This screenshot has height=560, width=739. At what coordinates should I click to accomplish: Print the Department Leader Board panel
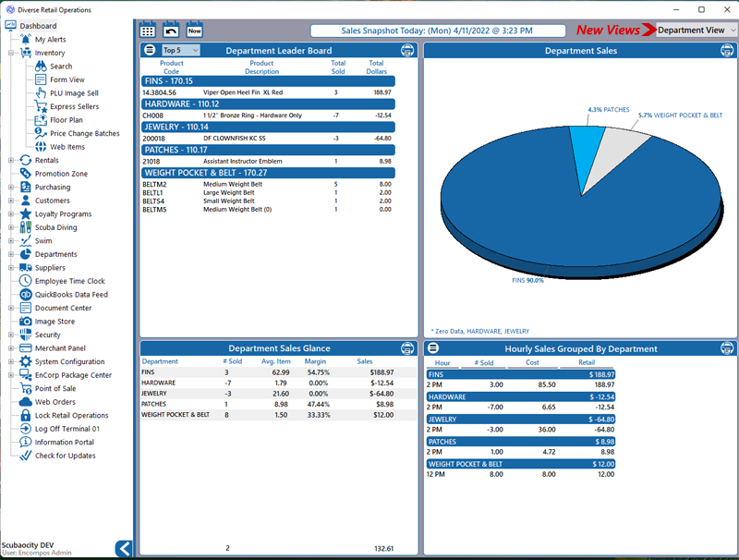[406, 51]
